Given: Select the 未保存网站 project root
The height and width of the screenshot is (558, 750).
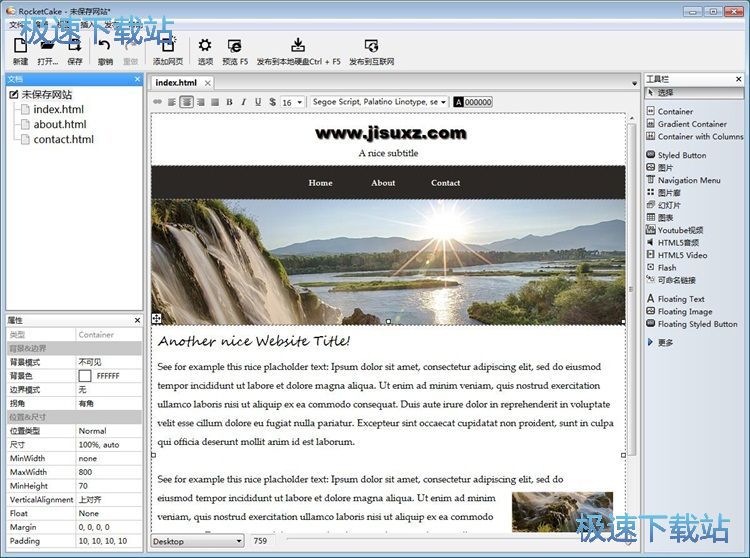Looking at the screenshot, I should 46,95.
